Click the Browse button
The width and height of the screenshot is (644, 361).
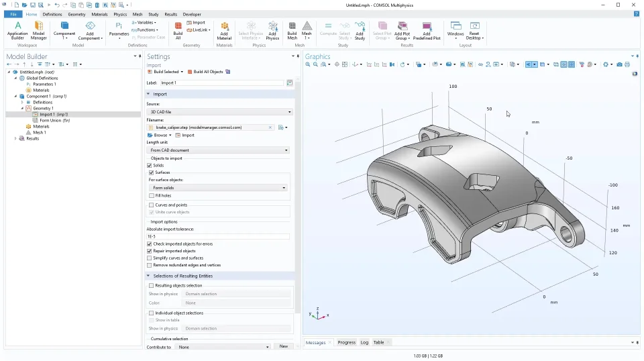point(160,135)
